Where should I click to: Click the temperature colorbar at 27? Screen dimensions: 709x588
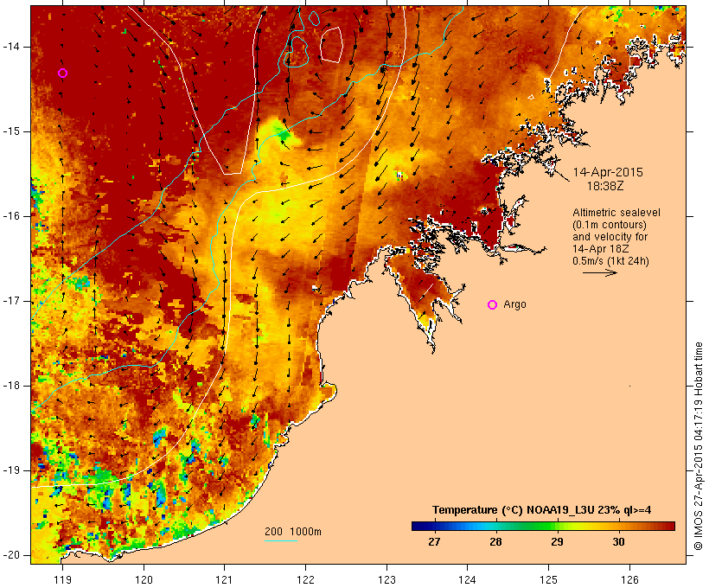click(x=434, y=526)
